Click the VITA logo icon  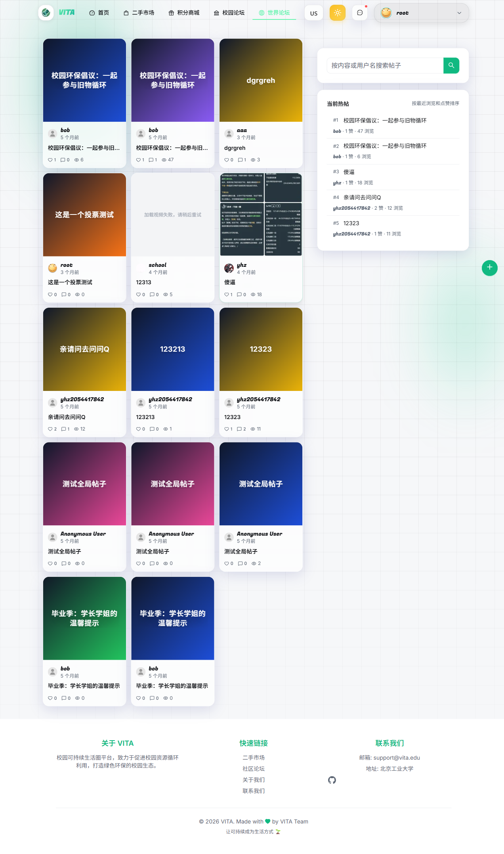(x=46, y=13)
